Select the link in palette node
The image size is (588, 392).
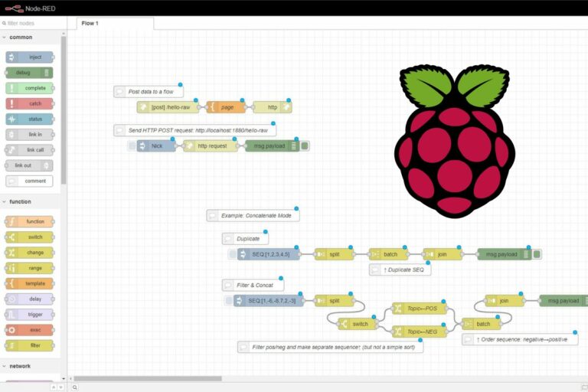(30, 134)
